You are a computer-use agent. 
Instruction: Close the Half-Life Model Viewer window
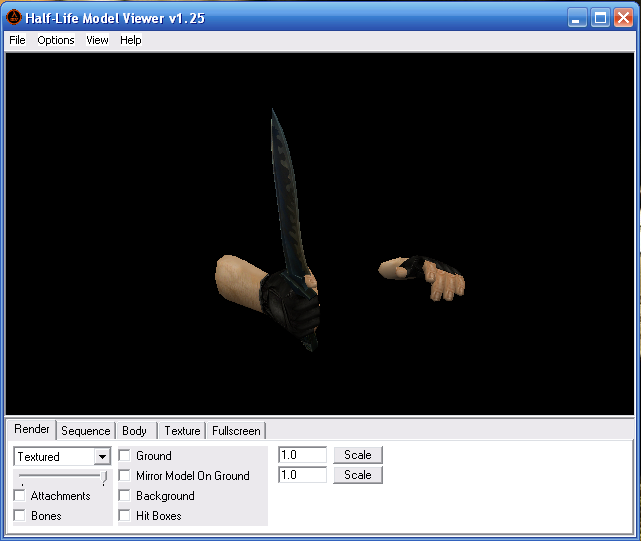tap(622, 17)
